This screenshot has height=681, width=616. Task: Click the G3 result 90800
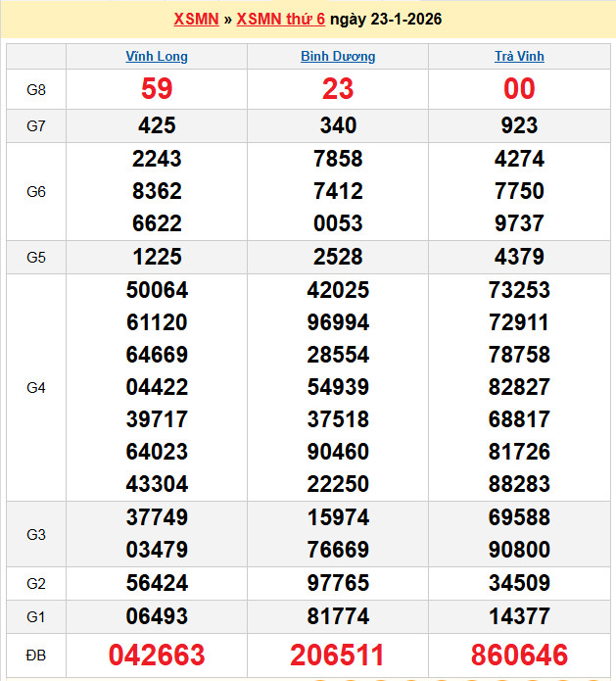coord(519,550)
